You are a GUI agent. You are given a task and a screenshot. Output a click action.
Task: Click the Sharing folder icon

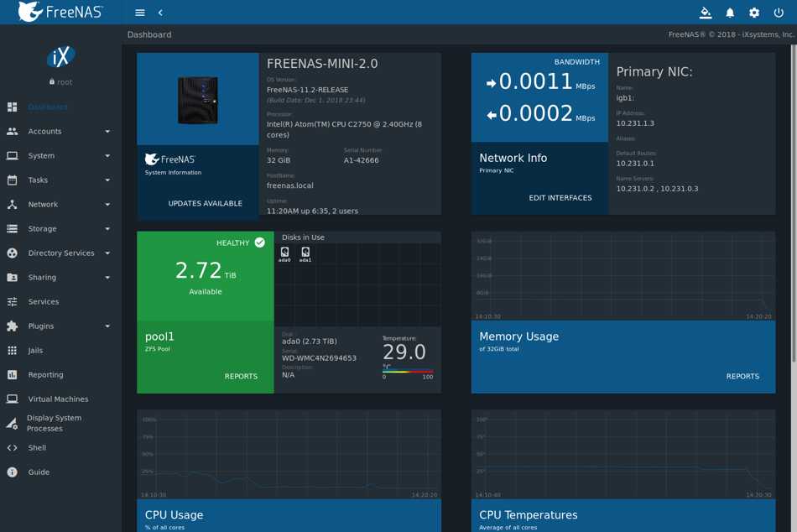13,277
